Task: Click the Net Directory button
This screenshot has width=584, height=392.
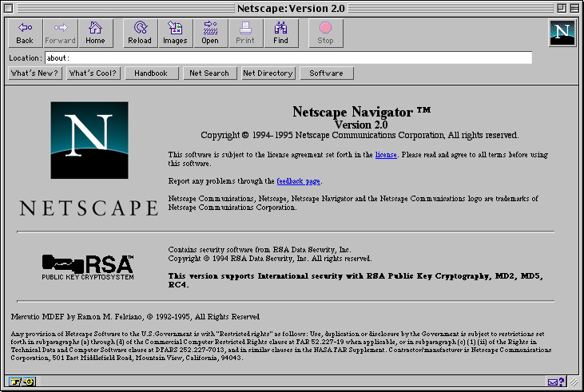Action: (x=268, y=73)
